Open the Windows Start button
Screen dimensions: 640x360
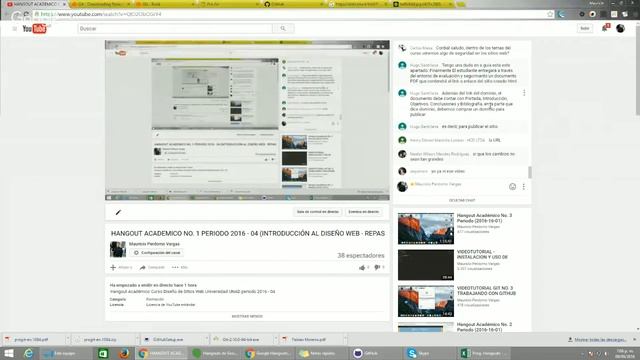[x=9, y=353]
